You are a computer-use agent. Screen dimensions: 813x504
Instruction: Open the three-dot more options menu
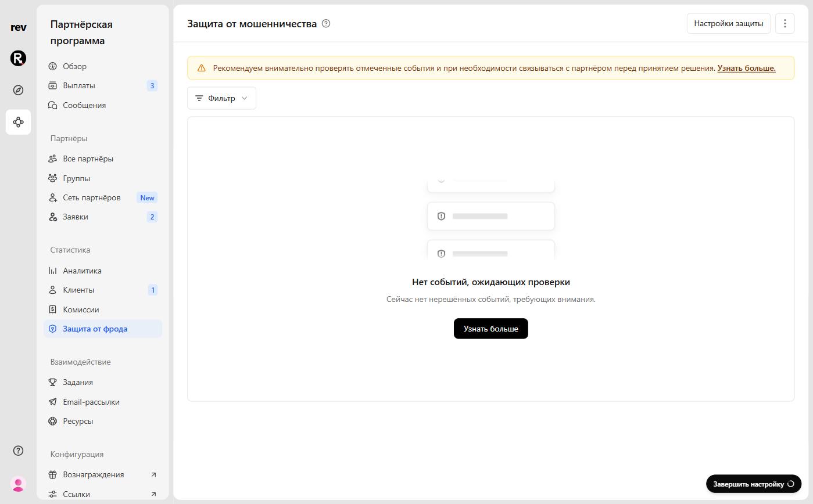785,23
